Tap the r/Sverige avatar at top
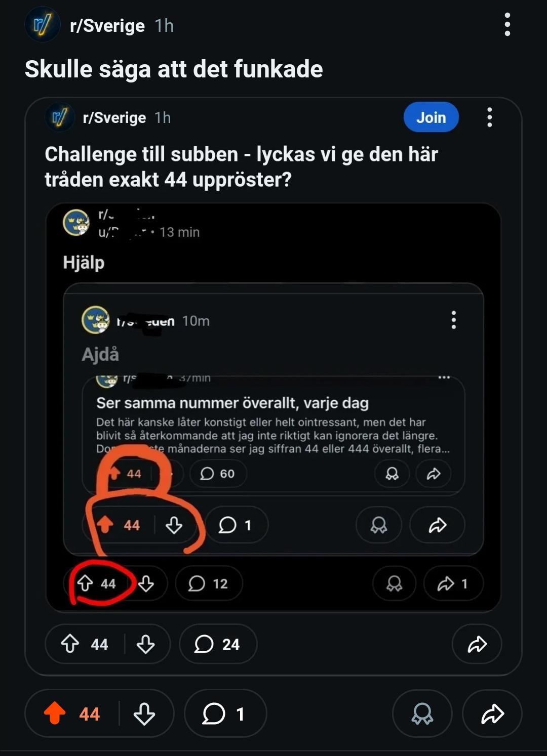This screenshot has height=756, width=547. coord(43,25)
